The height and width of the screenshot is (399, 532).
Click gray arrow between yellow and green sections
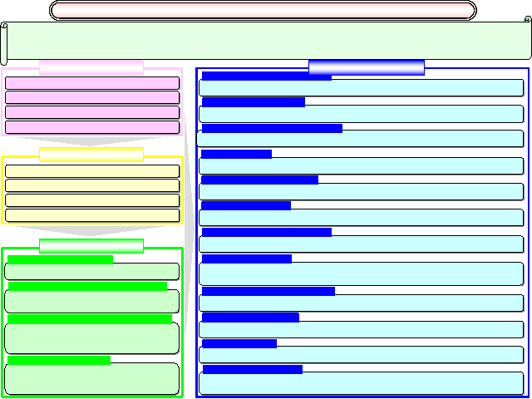coord(92,230)
